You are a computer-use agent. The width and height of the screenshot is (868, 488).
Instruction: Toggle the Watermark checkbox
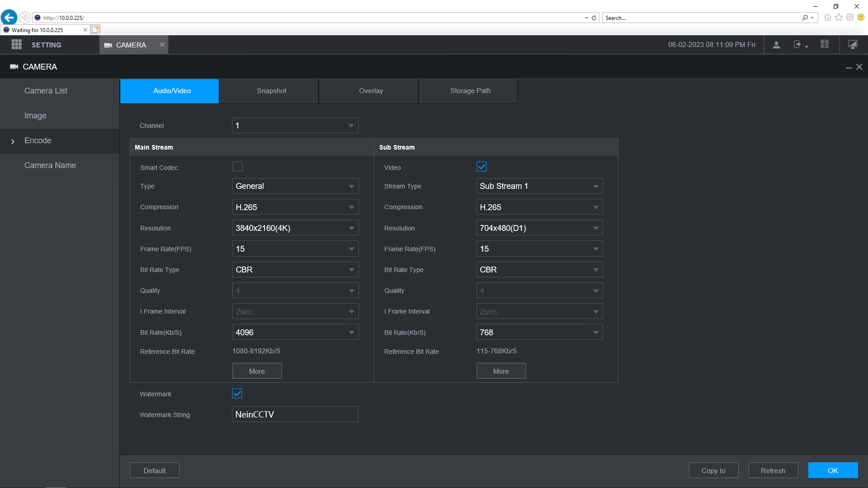click(x=237, y=394)
